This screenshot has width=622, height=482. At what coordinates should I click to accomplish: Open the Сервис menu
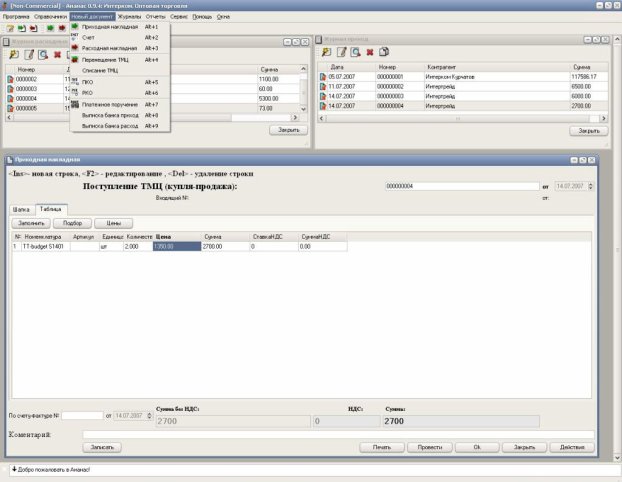click(179, 17)
